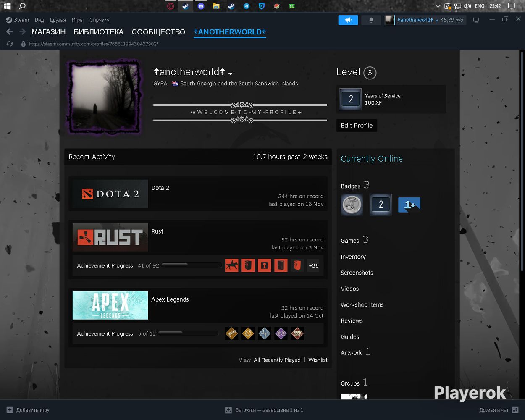This screenshot has width=525, height=420.
Task: Open the Groups link
Action: point(350,383)
